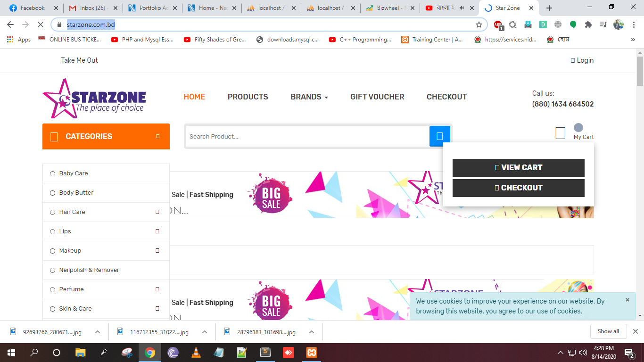
Task: Select the Skin & Care category radio
Action: click(52, 309)
